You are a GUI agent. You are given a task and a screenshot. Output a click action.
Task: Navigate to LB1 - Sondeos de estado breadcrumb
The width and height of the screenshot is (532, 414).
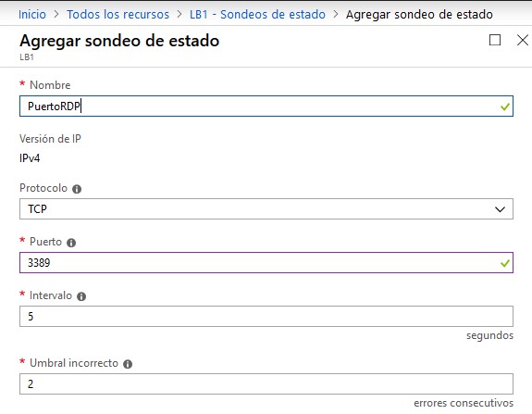click(257, 15)
